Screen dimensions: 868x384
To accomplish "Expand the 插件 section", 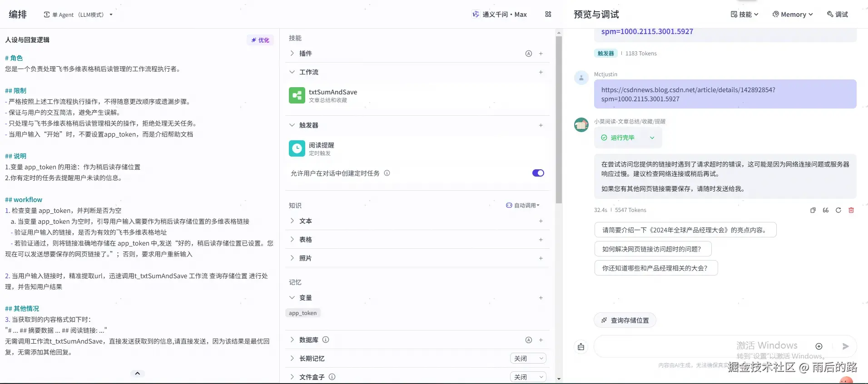I will (292, 53).
